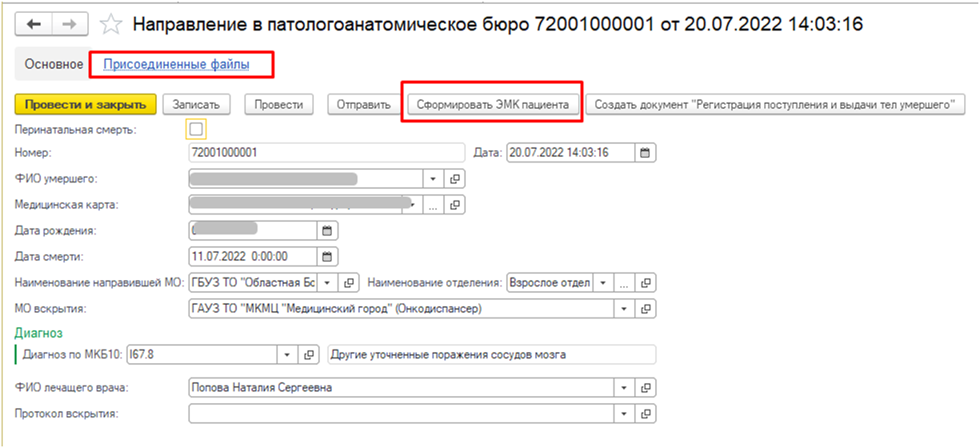Select the Основное tab
980x448 pixels.
pos(54,64)
